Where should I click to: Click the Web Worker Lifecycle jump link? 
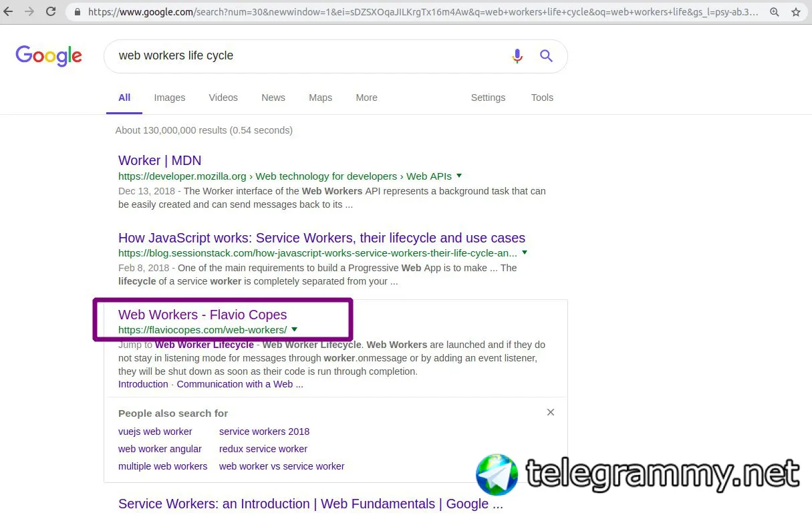[x=205, y=345]
